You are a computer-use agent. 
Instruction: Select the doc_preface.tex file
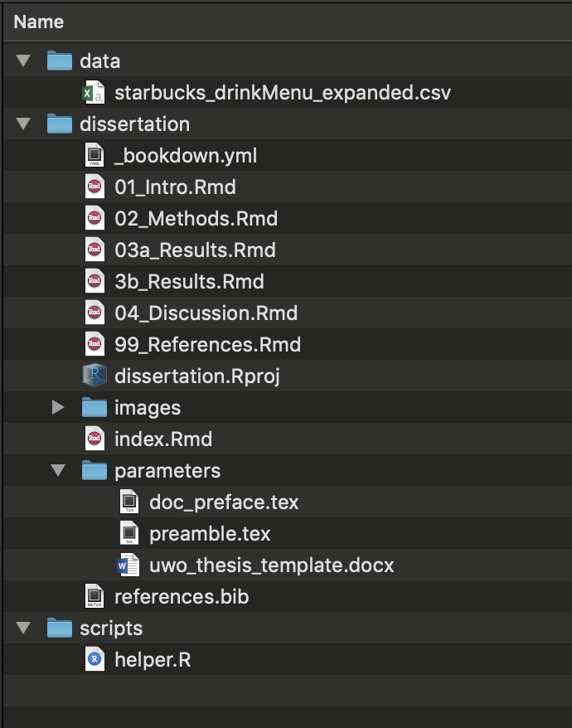coord(224,502)
